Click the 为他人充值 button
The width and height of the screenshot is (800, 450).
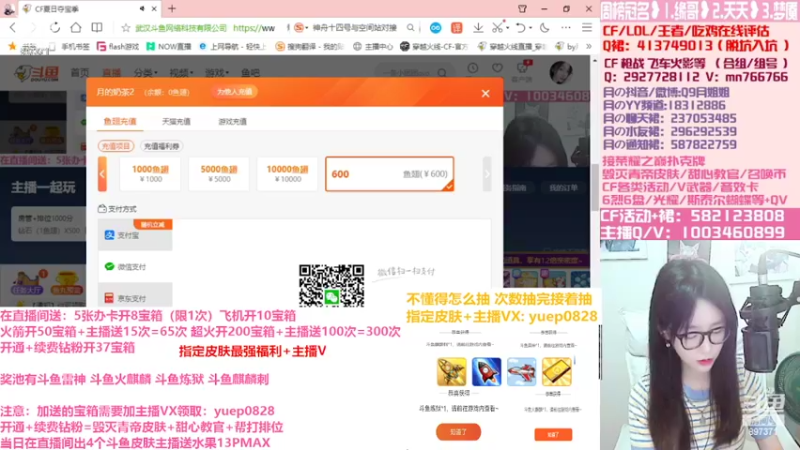(x=234, y=92)
